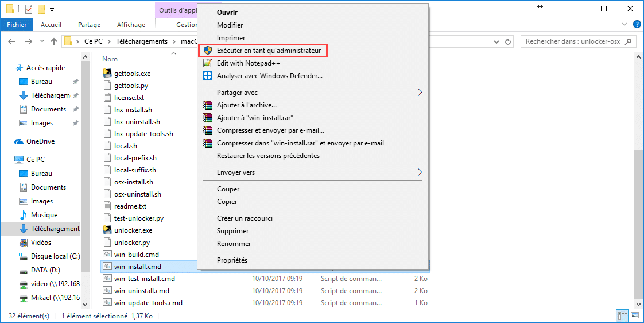The image size is (644, 323).
Task: Click the back arrow navigation icon
Action: coord(12,41)
